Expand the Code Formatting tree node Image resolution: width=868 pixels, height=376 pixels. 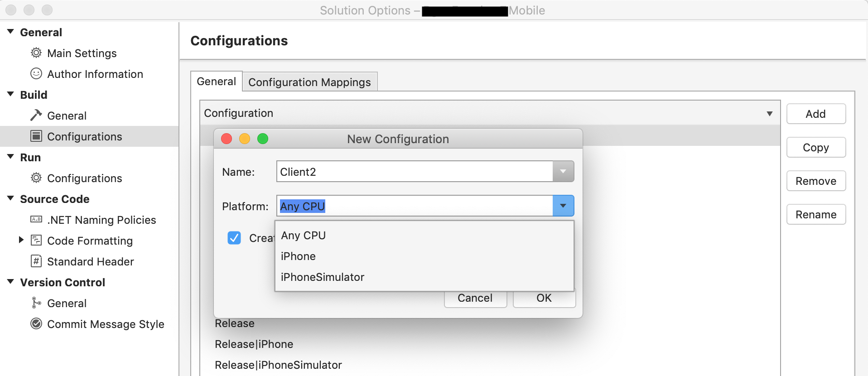(x=21, y=240)
